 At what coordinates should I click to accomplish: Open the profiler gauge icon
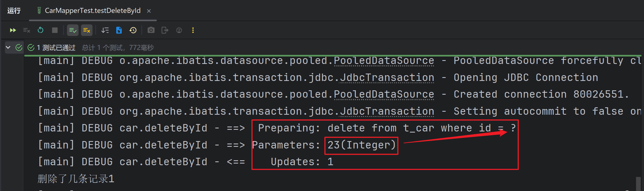pos(179,30)
